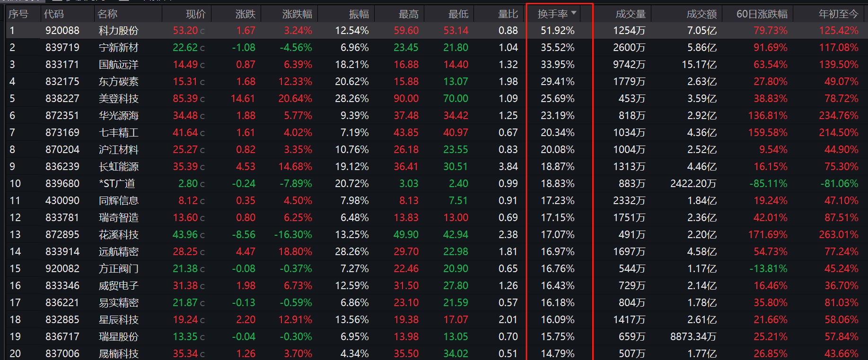Select stock *ST广道 name
This screenshot has height=360, width=868.
117,184
